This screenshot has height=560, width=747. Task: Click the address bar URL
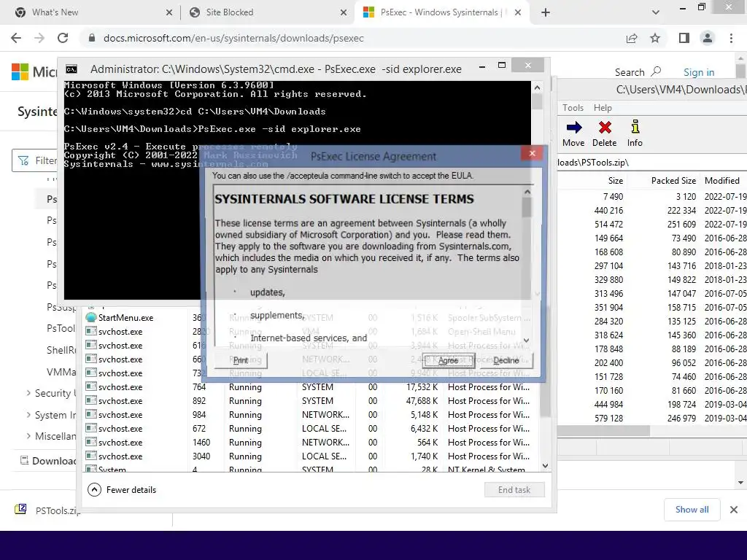(233, 38)
